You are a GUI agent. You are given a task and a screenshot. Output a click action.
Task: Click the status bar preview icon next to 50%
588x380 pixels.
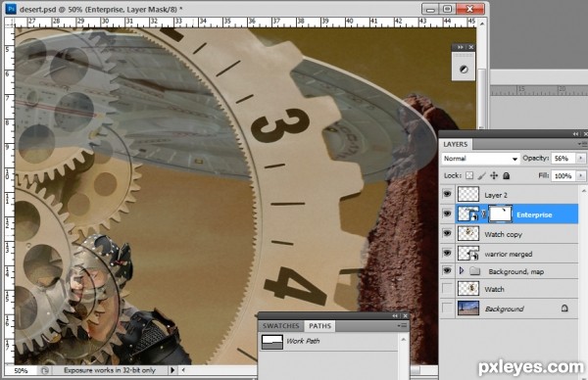click(45, 370)
